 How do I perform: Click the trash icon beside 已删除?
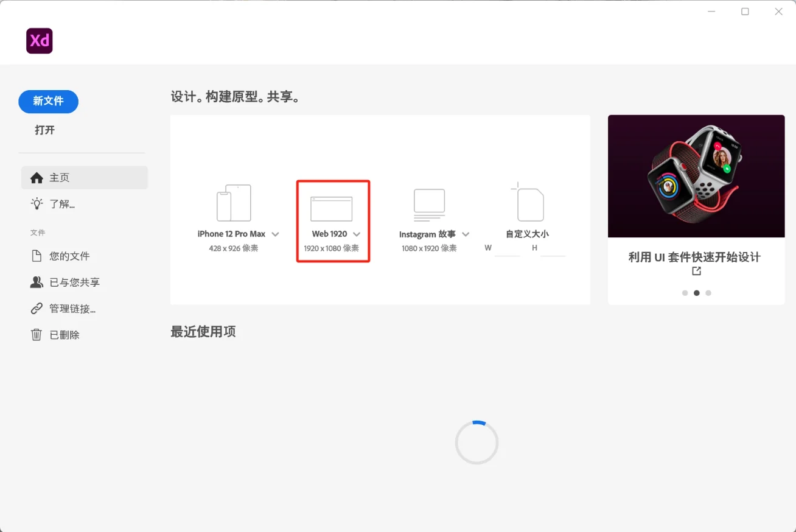tap(37, 335)
